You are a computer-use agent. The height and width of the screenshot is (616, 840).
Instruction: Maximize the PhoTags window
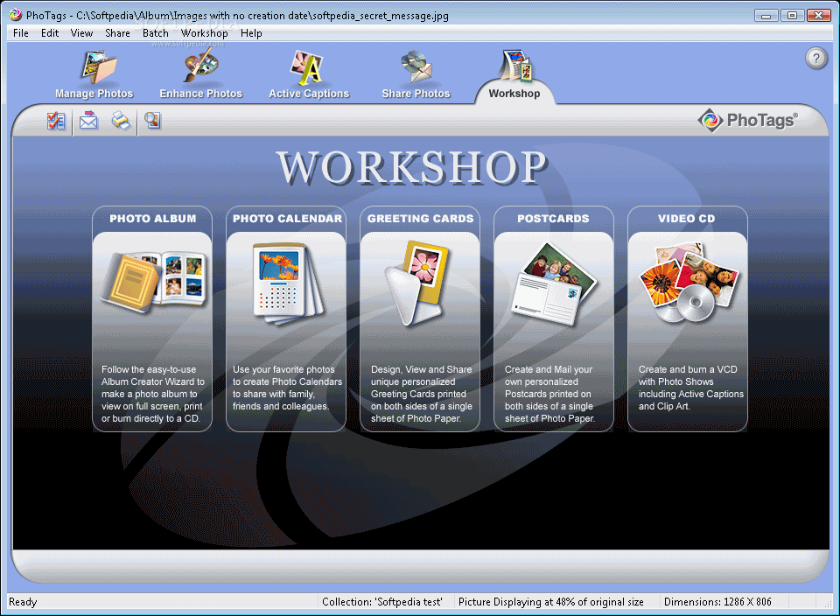pyautogui.click(x=792, y=16)
